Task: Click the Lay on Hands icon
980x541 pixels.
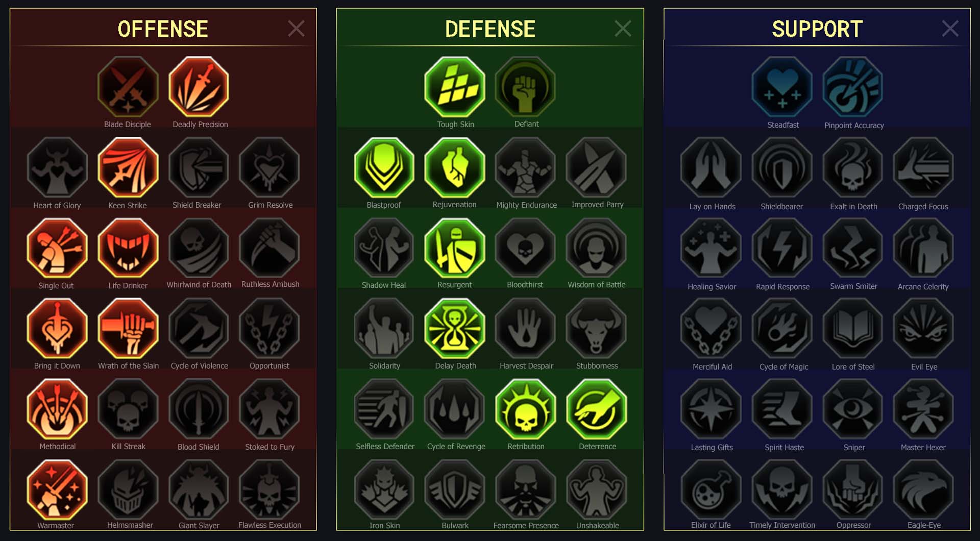Action: point(711,167)
